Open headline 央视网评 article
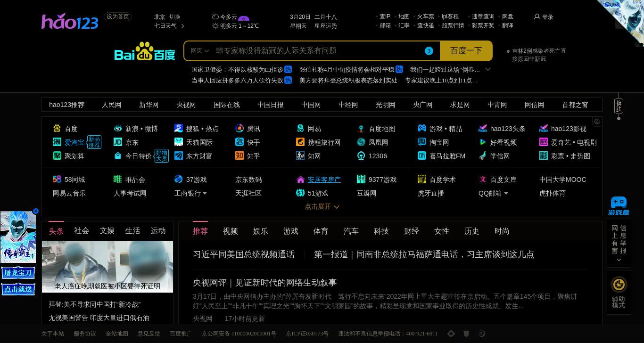This screenshot has width=644, height=343. coord(264,283)
